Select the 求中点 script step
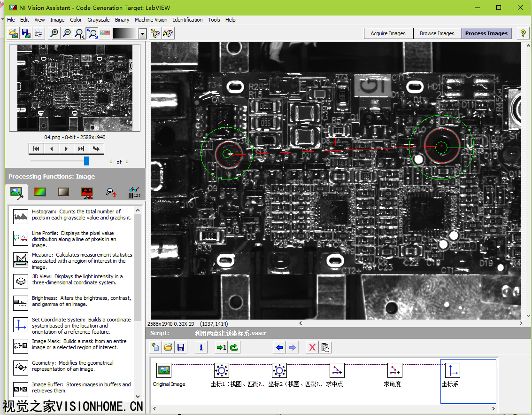 tap(337, 371)
